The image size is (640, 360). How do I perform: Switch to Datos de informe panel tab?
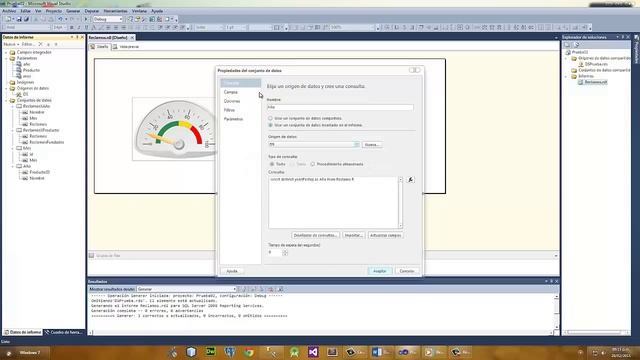click(x=22, y=333)
